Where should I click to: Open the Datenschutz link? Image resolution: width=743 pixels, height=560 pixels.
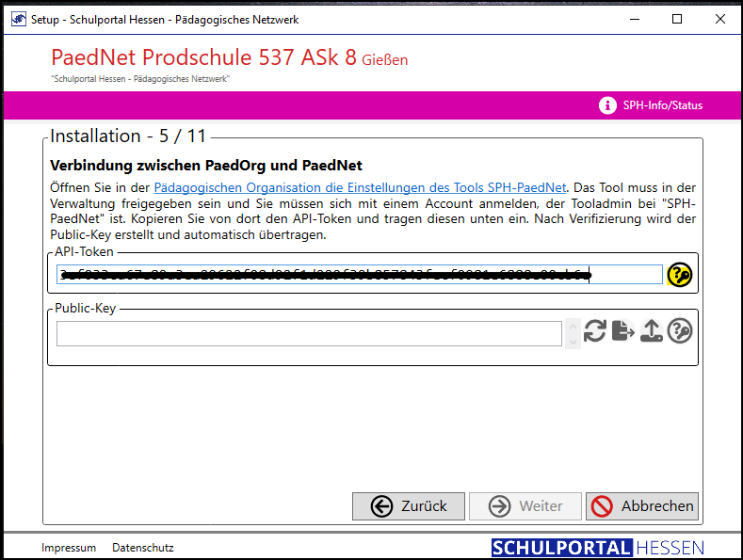click(142, 548)
